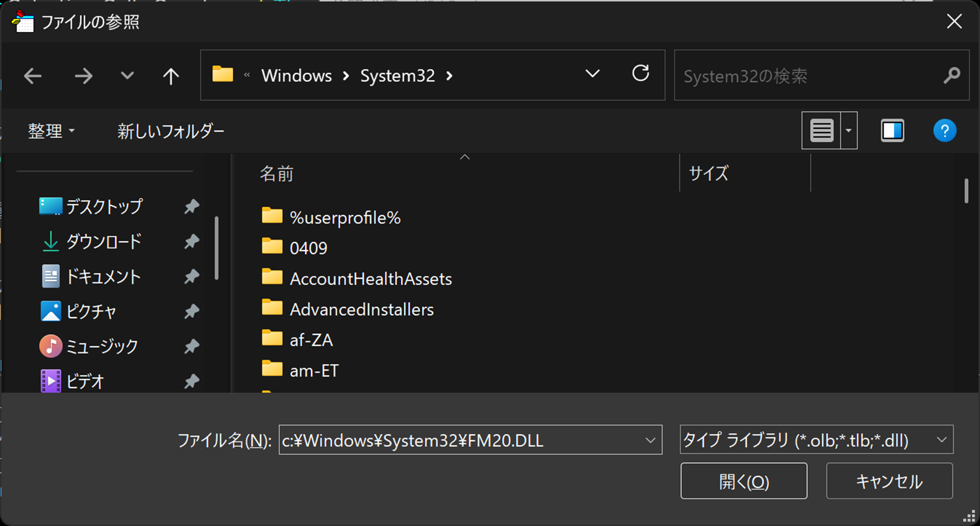This screenshot has width=980, height=526.
Task: Open the recent locations dropdown arrow
Action: [x=127, y=75]
